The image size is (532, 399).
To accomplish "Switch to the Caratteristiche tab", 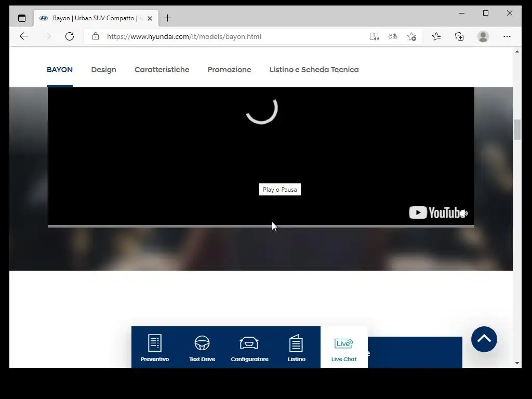I will pos(162,70).
